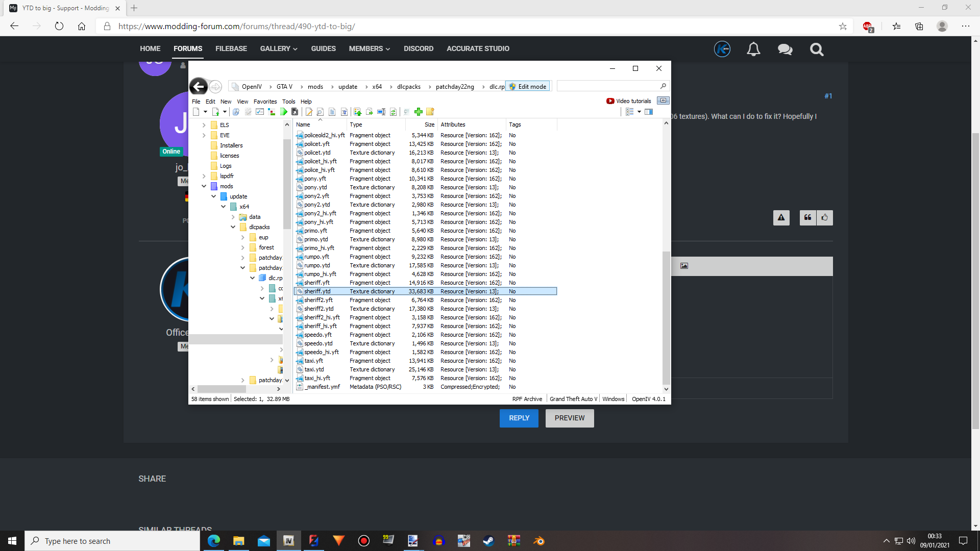Click the edit file pencil icon
This screenshot has height=551, width=980.
point(309,112)
